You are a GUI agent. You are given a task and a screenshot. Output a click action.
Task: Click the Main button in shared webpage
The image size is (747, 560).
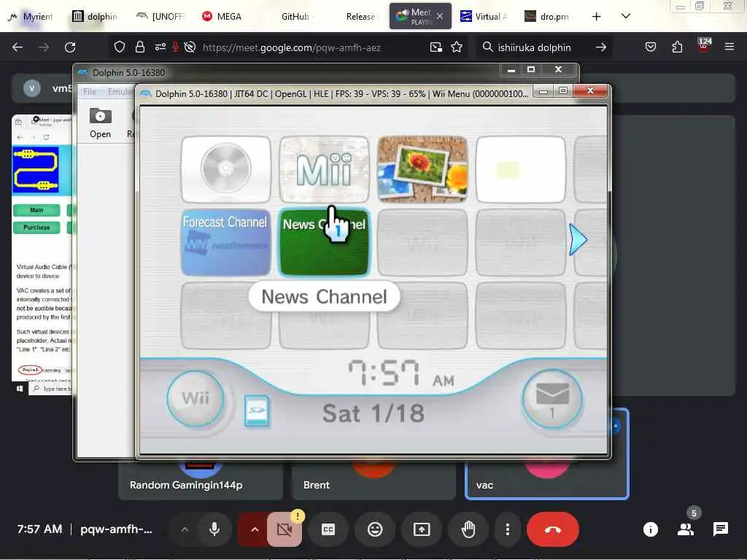coord(36,210)
